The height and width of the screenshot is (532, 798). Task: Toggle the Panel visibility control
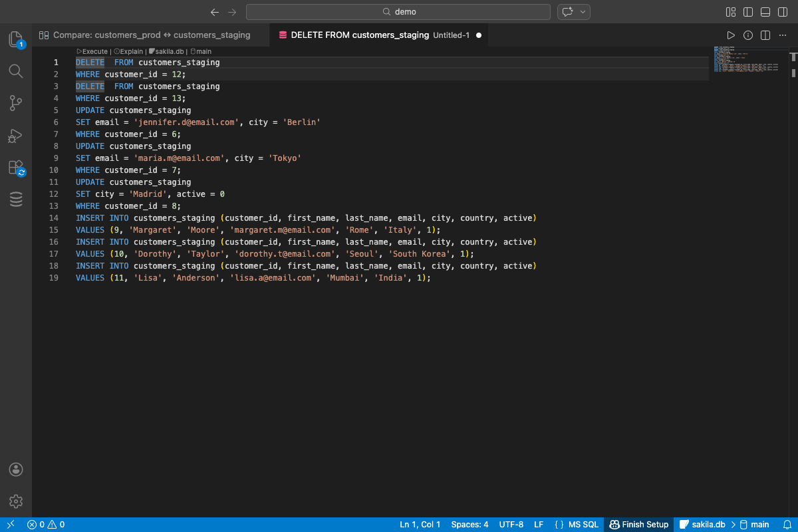tap(765, 11)
